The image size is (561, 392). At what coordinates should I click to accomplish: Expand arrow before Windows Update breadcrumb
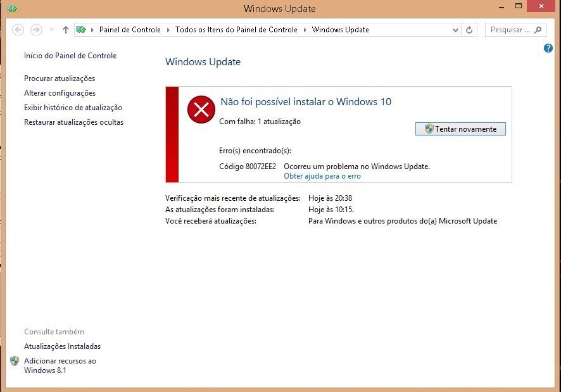tap(305, 30)
